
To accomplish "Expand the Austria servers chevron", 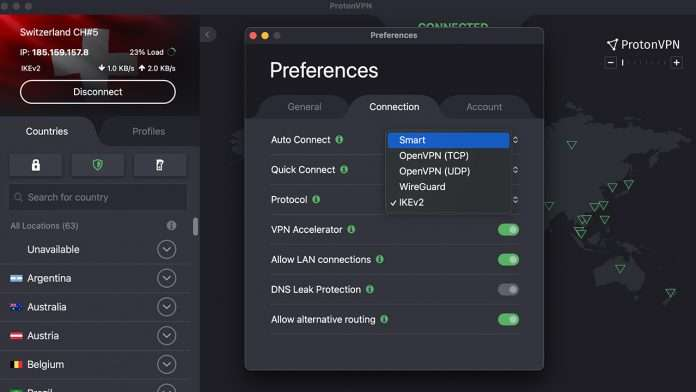I will (x=166, y=336).
